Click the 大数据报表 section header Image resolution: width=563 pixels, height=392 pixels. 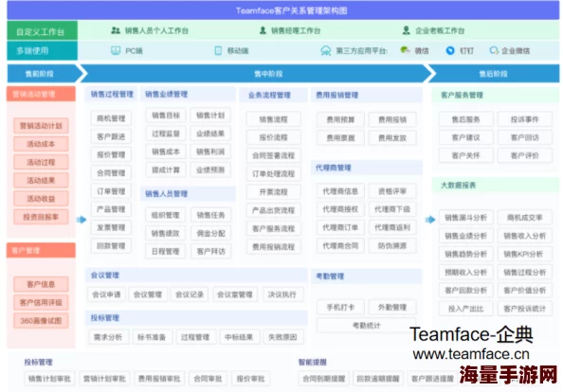pyautogui.click(x=496, y=186)
